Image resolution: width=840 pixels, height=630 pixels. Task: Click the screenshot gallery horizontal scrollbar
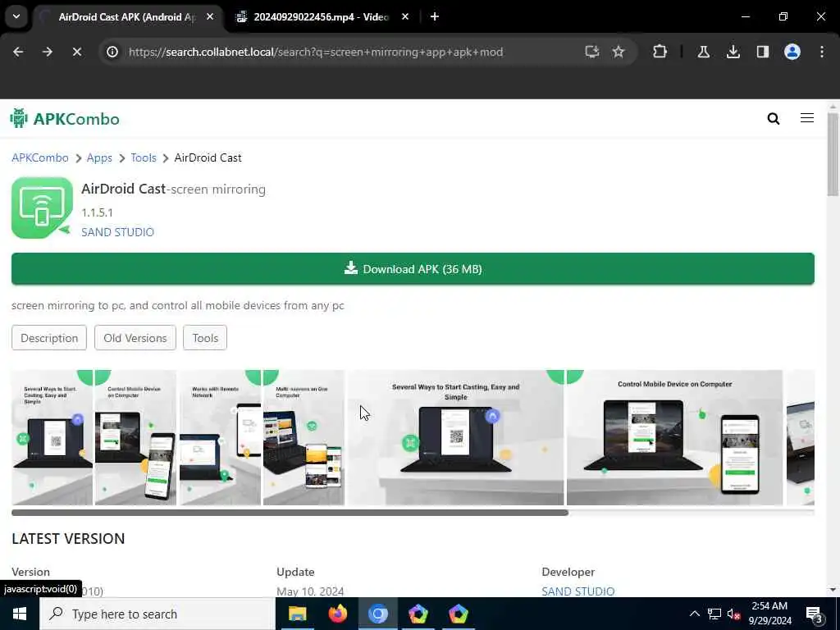[290, 513]
